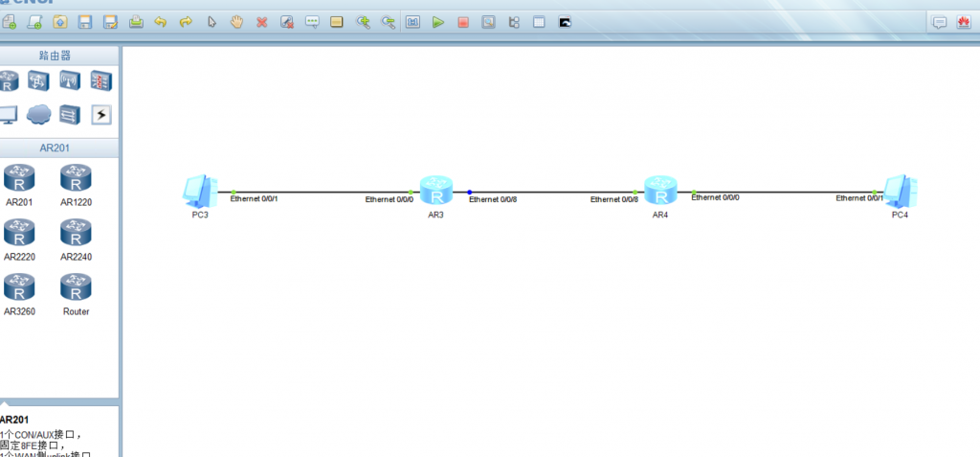Click the print topology icon
Screen dimensions: 980x457
coord(136,23)
